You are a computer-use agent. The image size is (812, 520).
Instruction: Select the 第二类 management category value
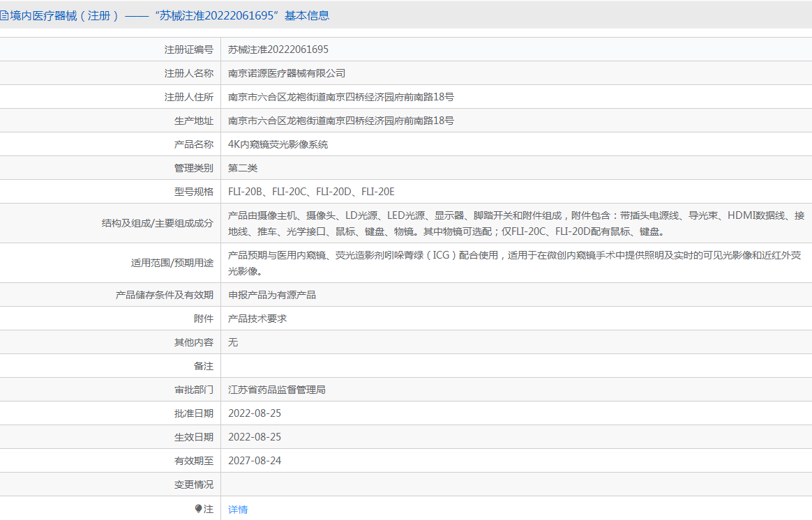click(242, 168)
